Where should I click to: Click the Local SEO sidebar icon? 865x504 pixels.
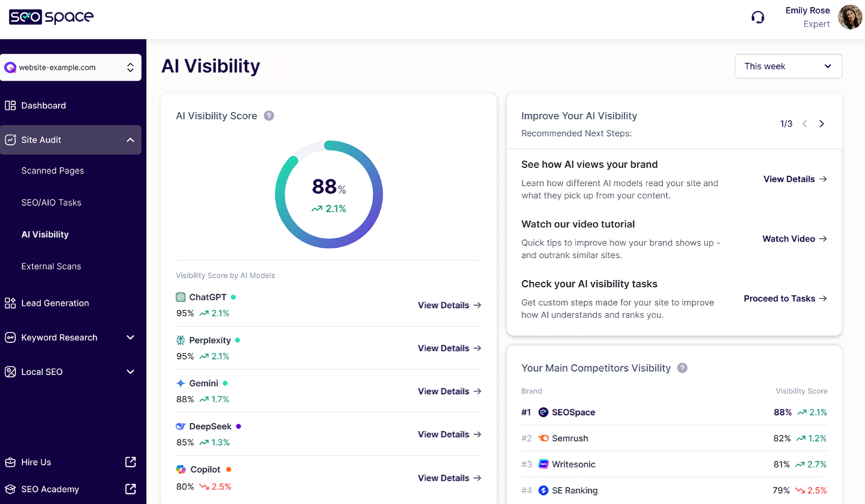tap(10, 372)
